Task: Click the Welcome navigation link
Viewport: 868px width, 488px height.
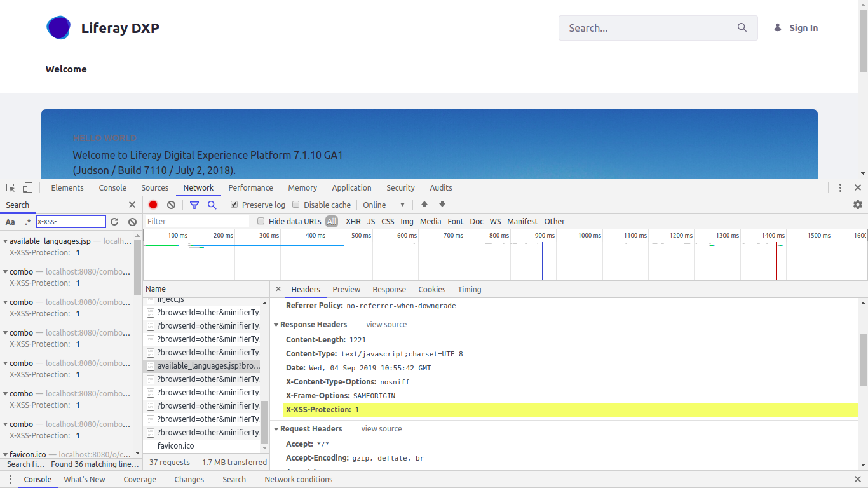Action: coord(66,69)
